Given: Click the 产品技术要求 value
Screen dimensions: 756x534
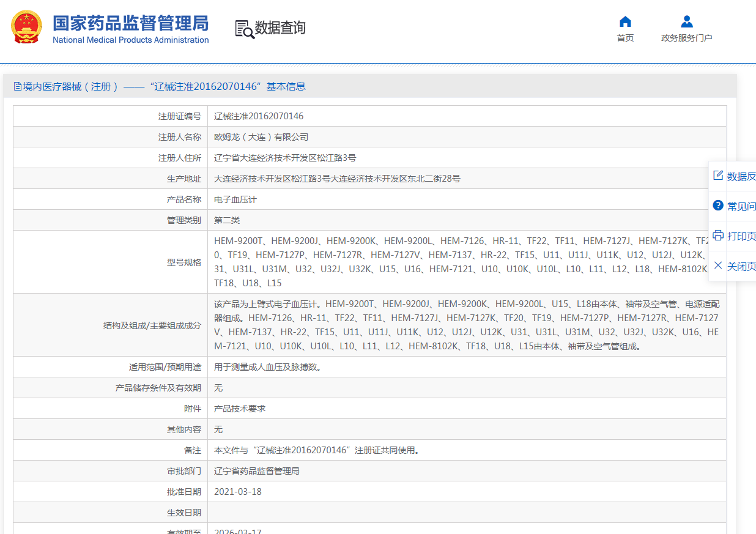Looking at the screenshot, I should (x=240, y=409).
